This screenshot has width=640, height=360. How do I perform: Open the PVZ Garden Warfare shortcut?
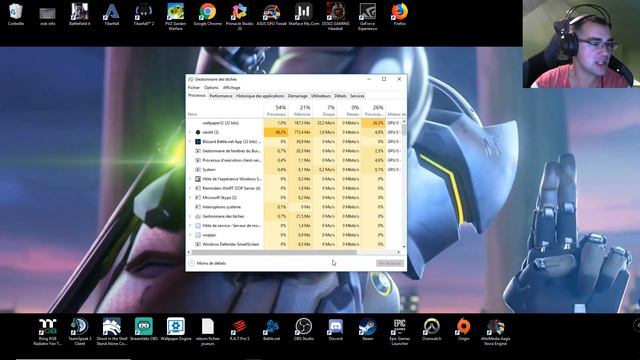pyautogui.click(x=176, y=17)
